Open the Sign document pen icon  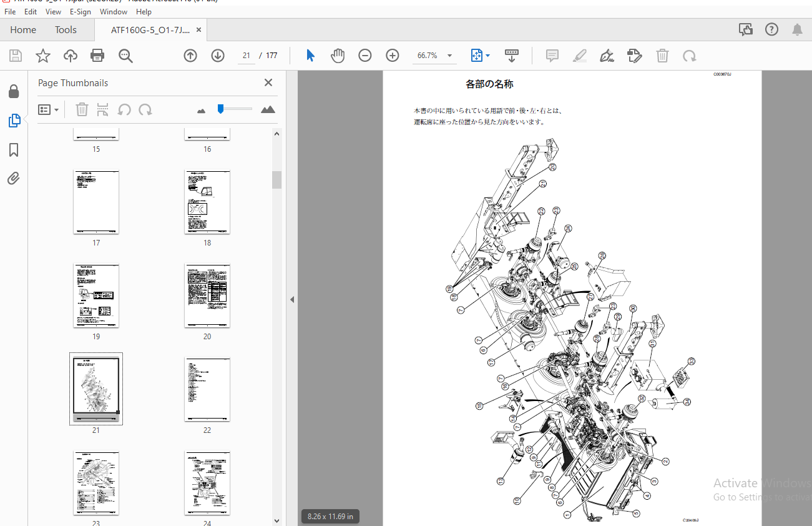(x=607, y=56)
